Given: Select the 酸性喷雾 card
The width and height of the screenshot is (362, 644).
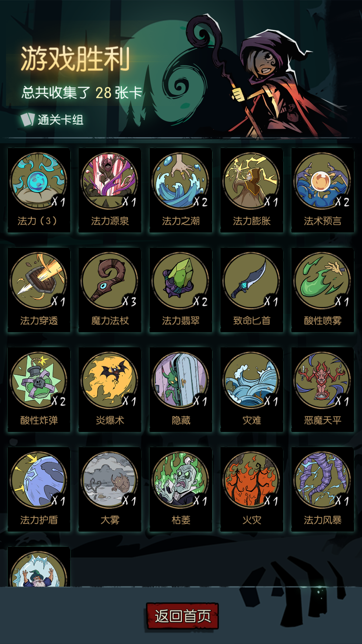Looking at the screenshot, I should coord(322,290).
